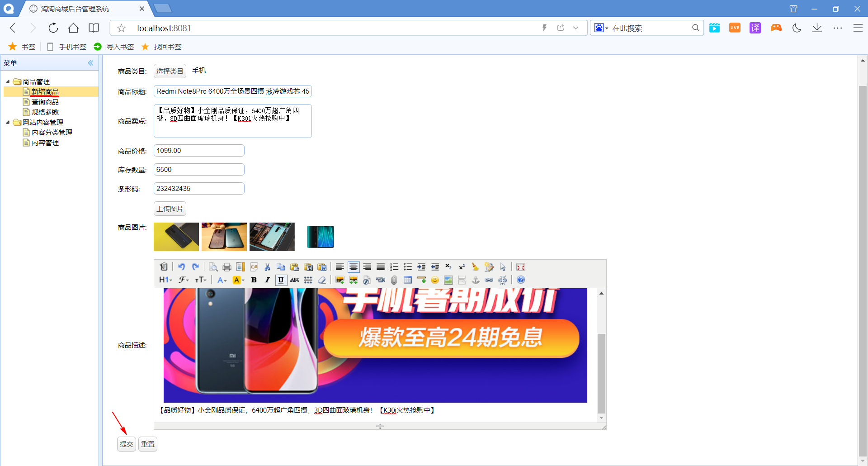Insert a template in editor

pyautogui.click(x=240, y=267)
